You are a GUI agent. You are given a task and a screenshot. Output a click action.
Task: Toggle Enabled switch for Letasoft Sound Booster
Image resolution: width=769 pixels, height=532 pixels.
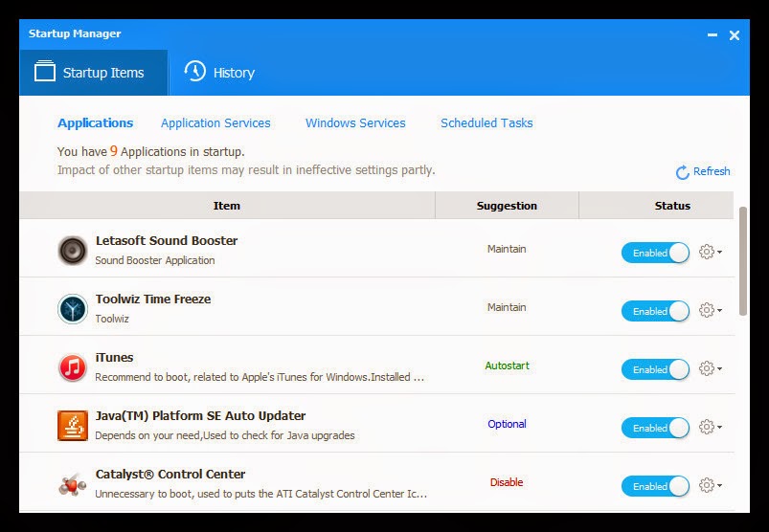(655, 253)
